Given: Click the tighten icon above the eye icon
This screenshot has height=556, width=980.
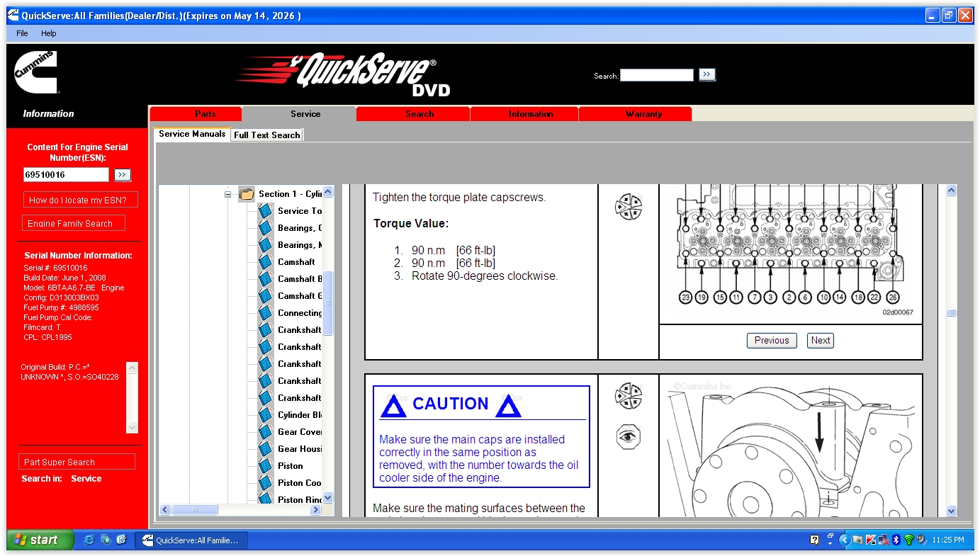Looking at the screenshot, I should (628, 396).
